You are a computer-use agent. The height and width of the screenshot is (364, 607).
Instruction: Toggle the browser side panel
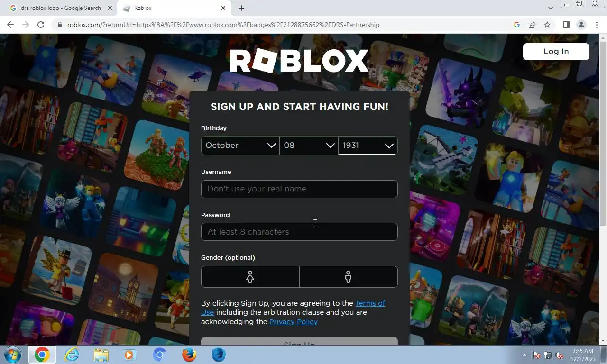click(x=566, y=25)
